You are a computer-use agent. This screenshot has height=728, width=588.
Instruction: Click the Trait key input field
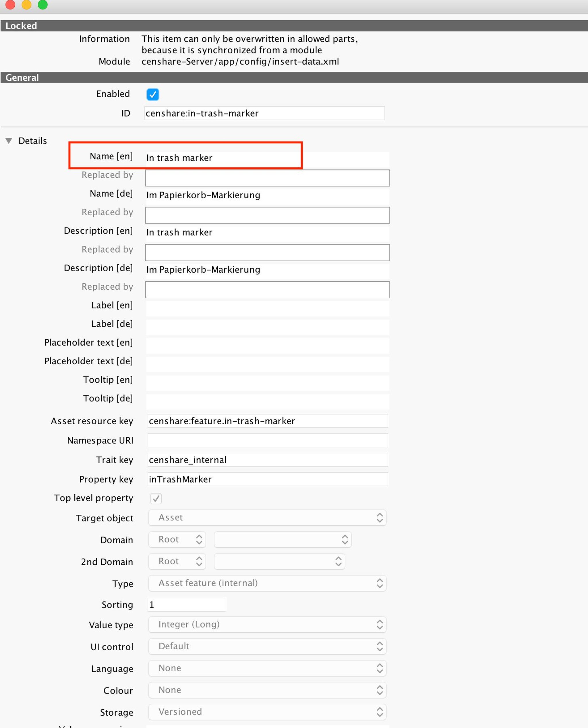coord(268,460)
